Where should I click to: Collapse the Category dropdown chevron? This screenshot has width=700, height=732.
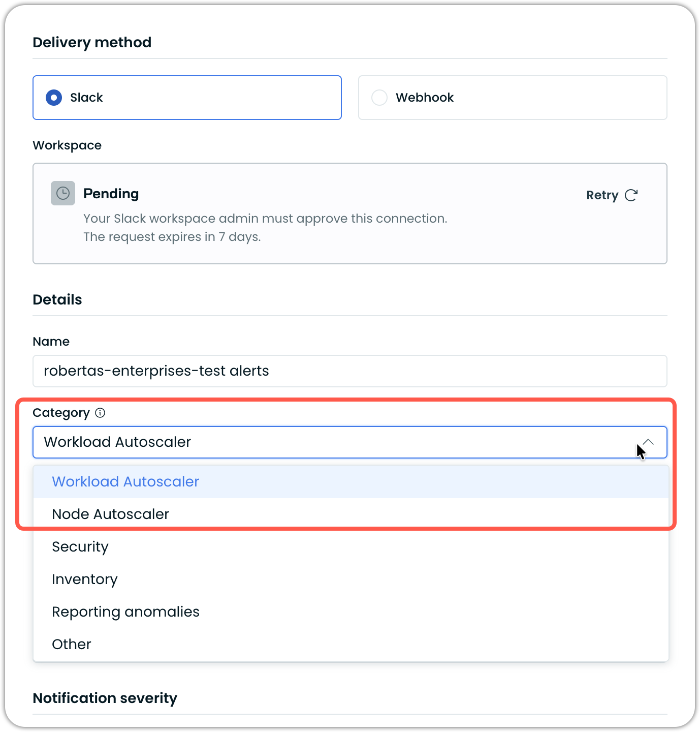pyautogui.click(x=648, y=442)
